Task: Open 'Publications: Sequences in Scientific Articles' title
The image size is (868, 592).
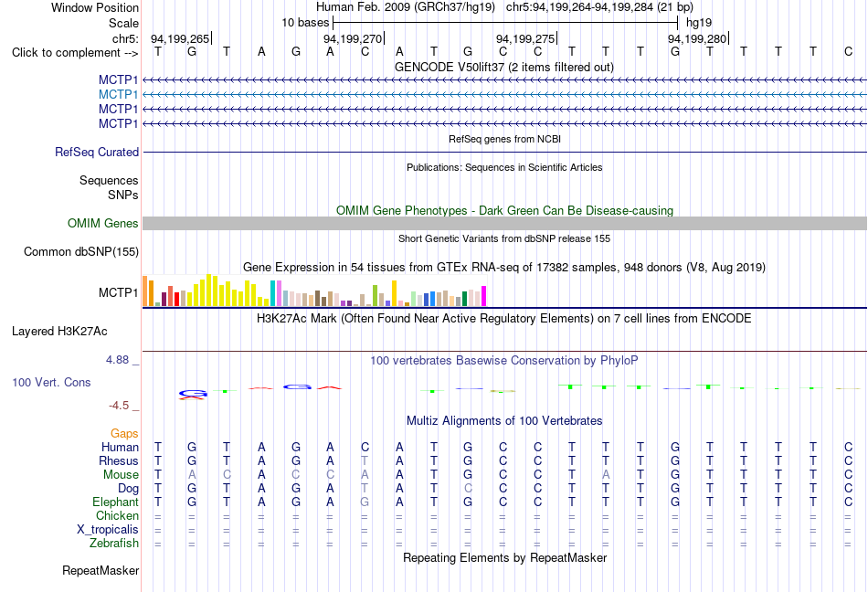Action: tap(504, 167)
